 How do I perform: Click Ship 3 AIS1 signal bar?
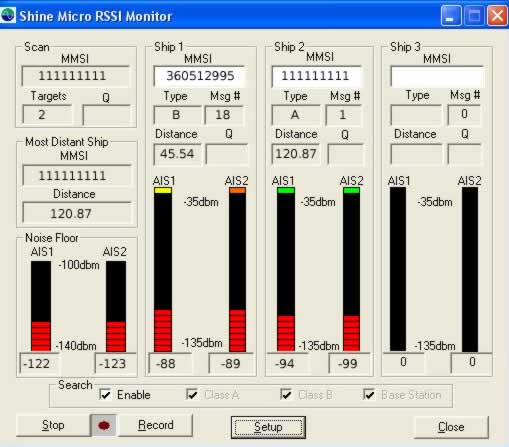pos(398,269)
